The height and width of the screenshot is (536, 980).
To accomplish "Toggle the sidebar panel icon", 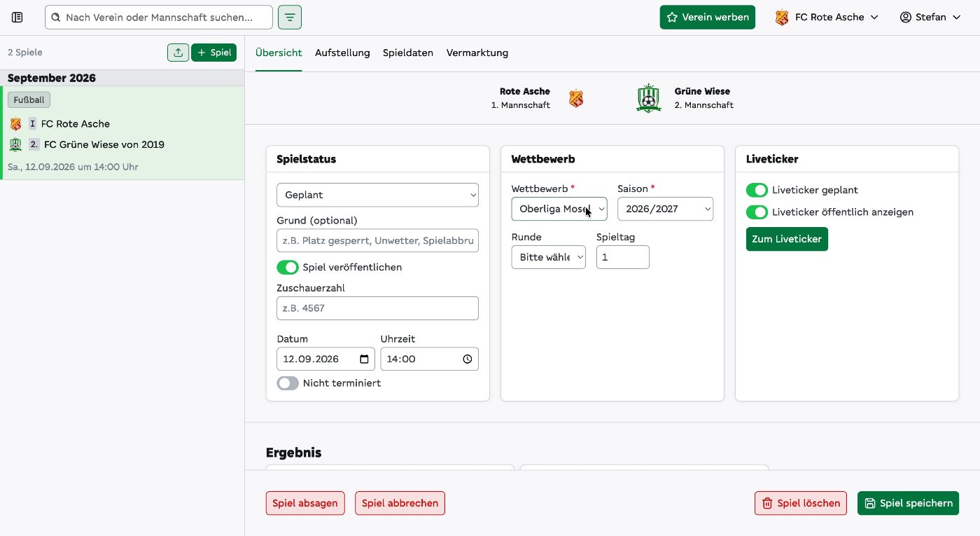I will [x=17, y=18].
